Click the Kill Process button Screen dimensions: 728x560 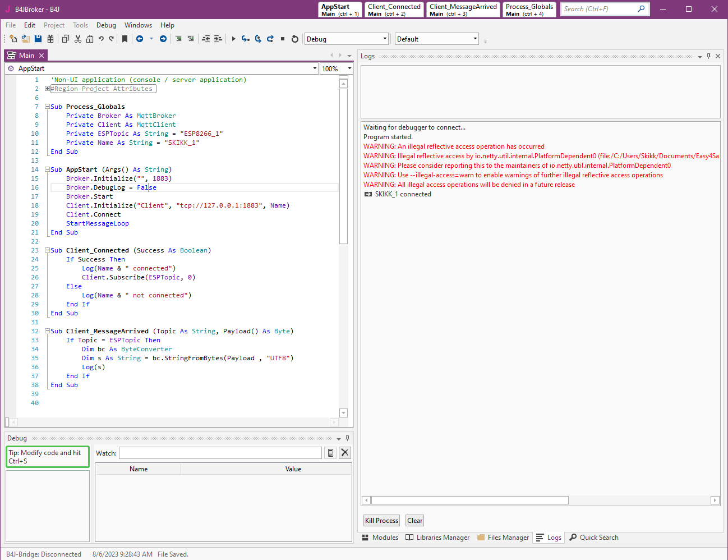381,521
